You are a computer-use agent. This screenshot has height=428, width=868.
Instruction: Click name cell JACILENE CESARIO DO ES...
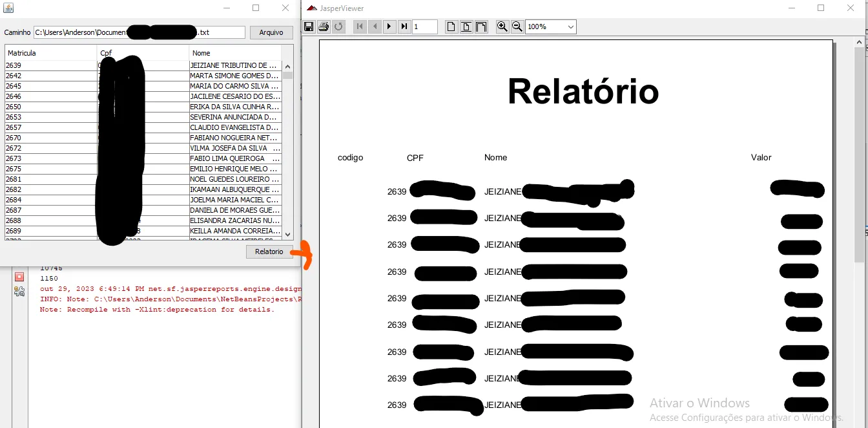click(235, 96)
